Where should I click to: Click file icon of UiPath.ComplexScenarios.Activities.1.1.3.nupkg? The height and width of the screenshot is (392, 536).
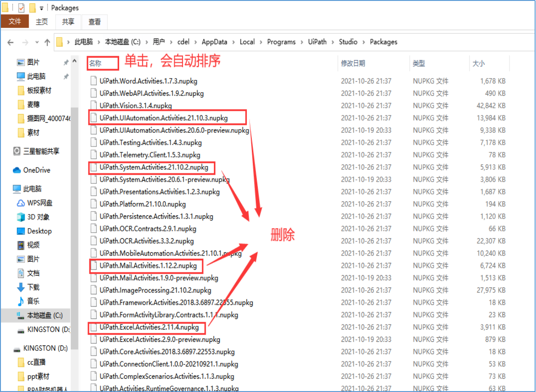click(94, 376)
